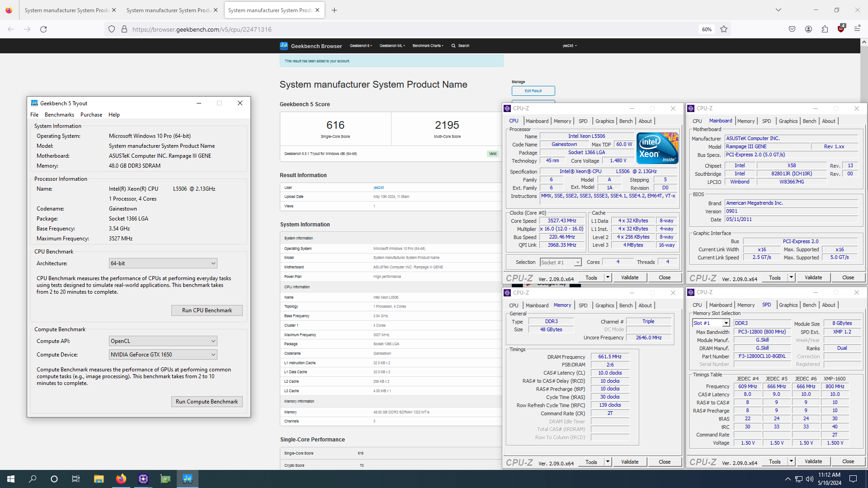Image resolution: width=868 pixels, height=488 pixels.
Task: Open Cortana from the taskbar
Action: tap(54, 479)
